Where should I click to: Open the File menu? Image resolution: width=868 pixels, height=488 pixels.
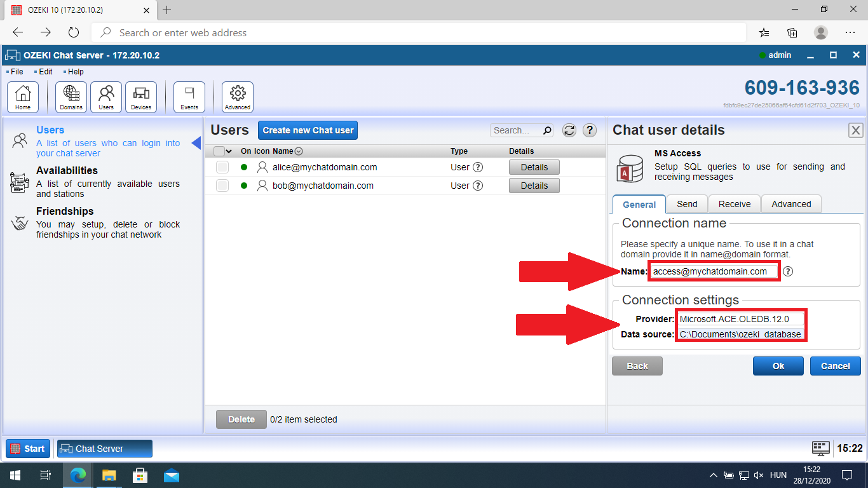[x=17, y=72]
